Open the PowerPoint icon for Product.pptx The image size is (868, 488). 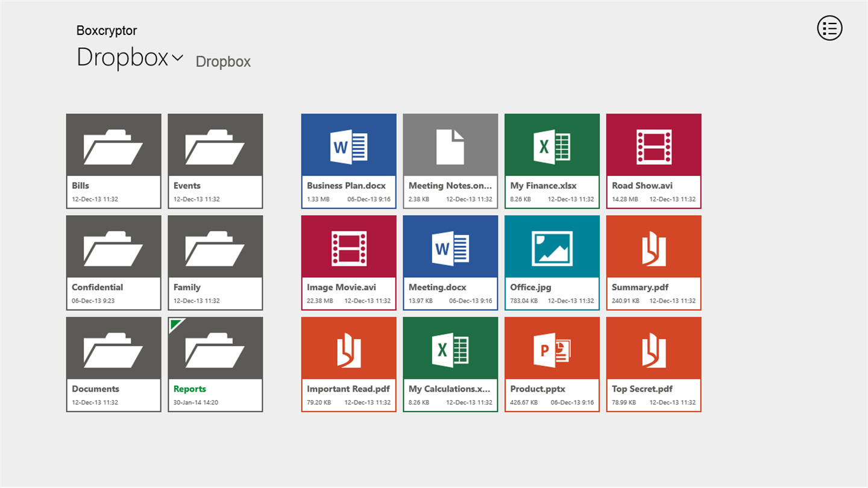click(x=552, y=349)
